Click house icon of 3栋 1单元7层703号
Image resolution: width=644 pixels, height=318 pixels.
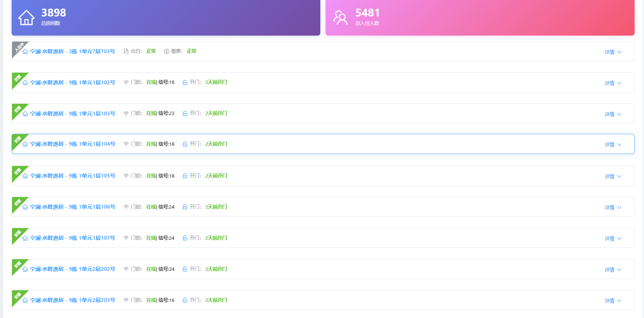[x=25, y=51]
